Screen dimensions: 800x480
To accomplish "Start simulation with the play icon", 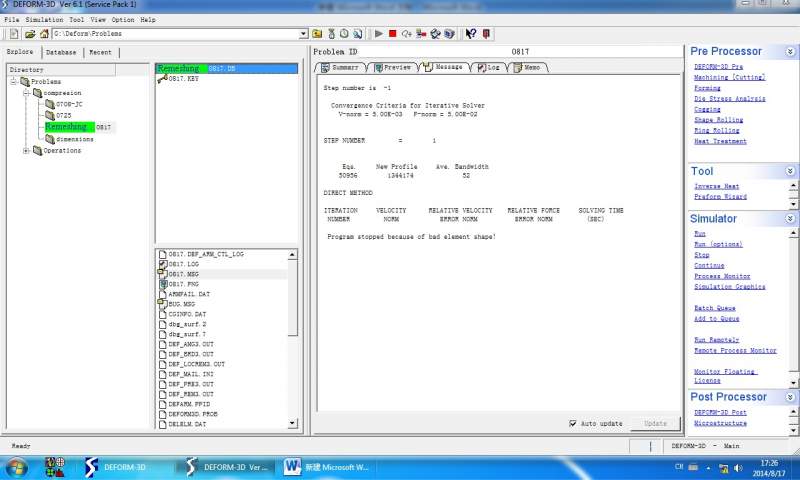I will pos(379,34).
